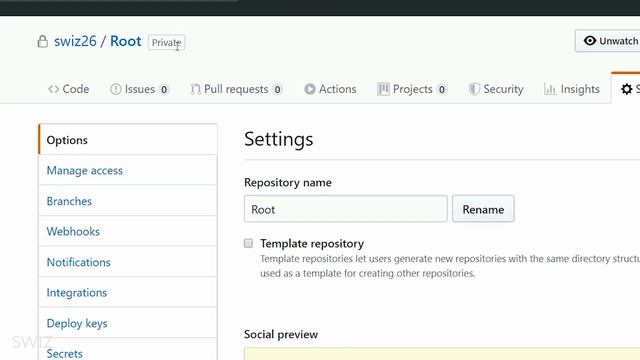Click the Repository name input field
The width and height of the screenshot is (640, 360).
pyautogui.click(x=346, y=209)
